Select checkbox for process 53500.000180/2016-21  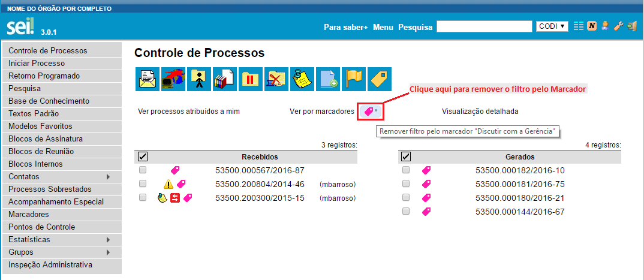[406, 197]
